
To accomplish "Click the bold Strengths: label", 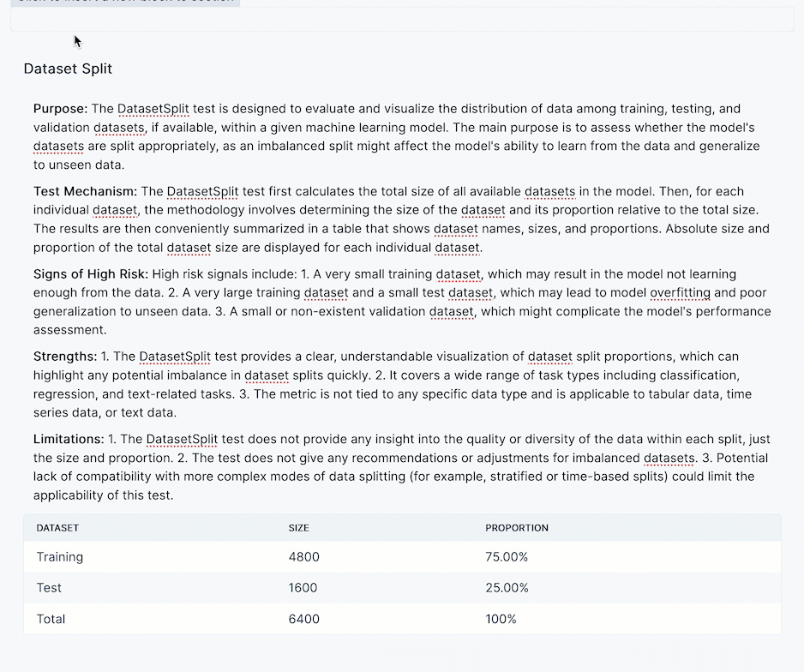I will pyautogui.click(x=65, y=357).
